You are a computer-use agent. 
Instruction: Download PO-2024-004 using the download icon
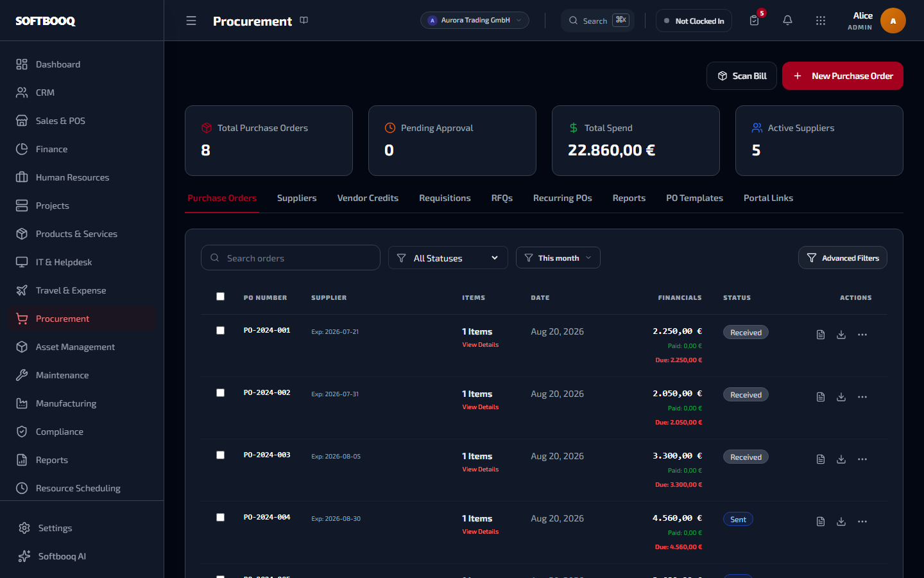coord(841,521)
